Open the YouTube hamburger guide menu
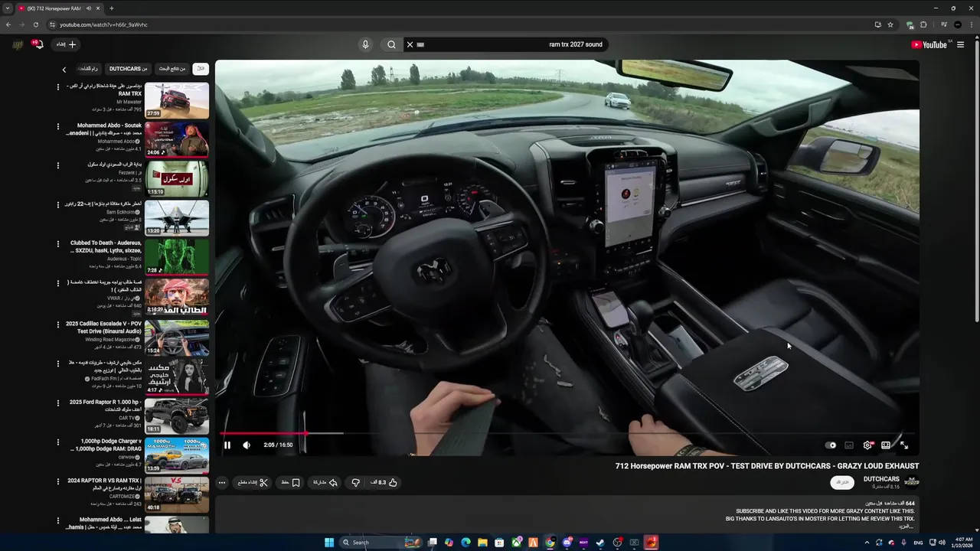Image resolution: width=980 pixels, height=551 pixels. pyautogui.click(x=961, y=44)
